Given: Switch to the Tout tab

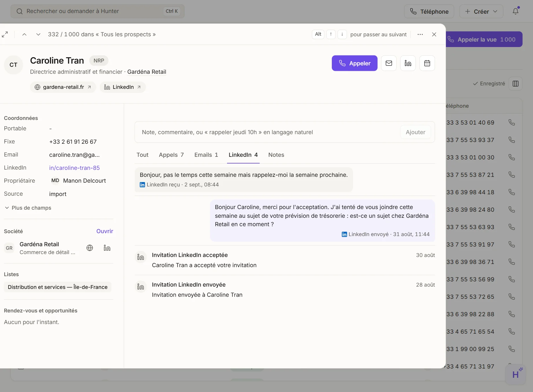Looking at the screenshot, I should point(143,155).
